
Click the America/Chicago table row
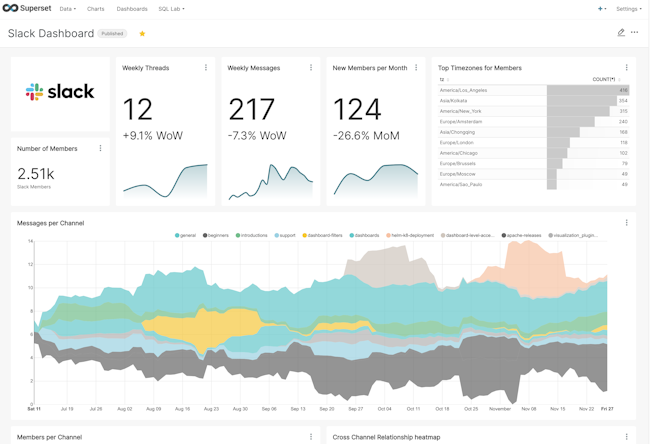pyautogui.click(x=534, y=153)
